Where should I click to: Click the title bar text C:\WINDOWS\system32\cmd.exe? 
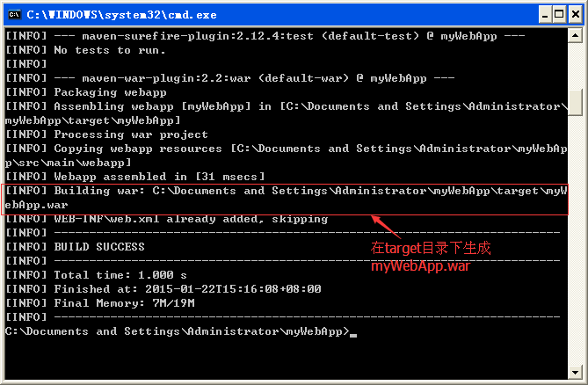click(x=122, y=15)
